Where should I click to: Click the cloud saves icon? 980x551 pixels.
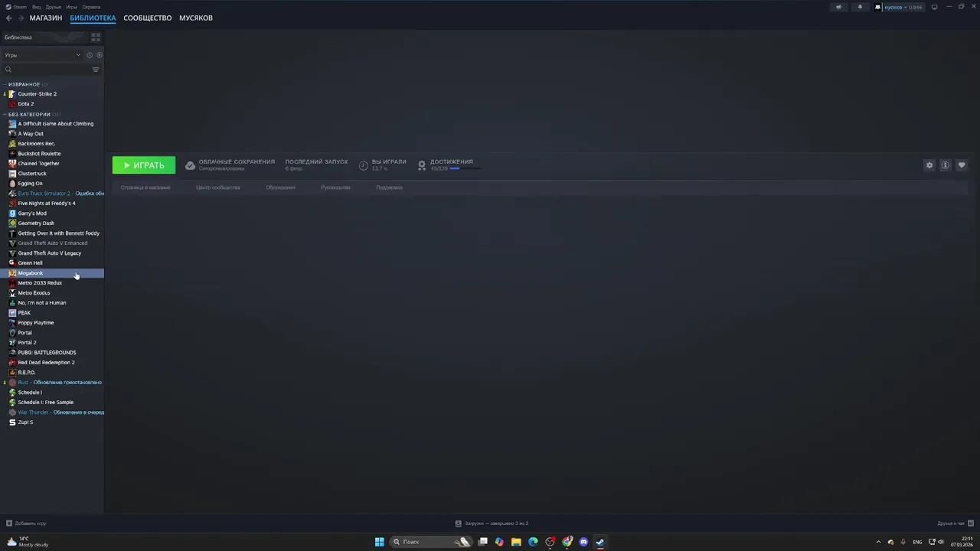point(190,165)
